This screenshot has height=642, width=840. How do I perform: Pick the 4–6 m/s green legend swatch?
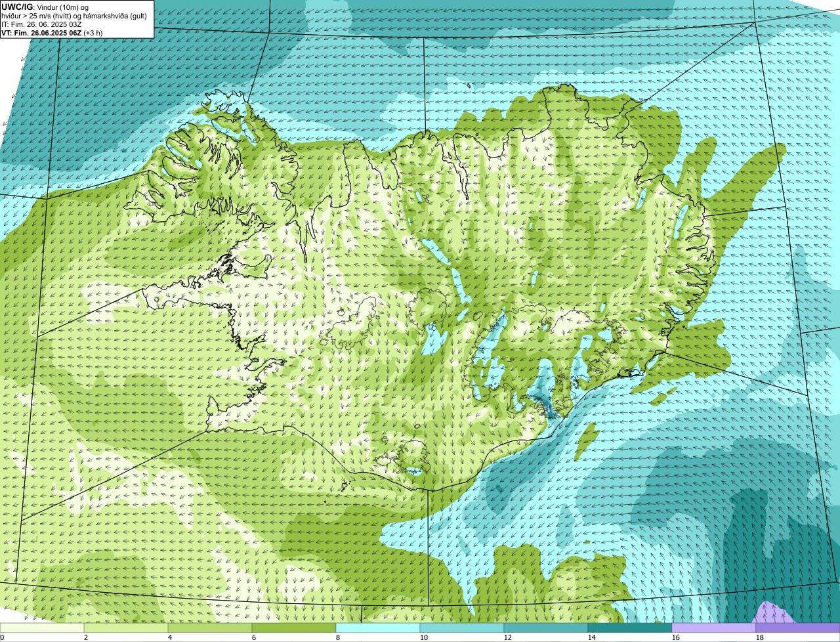click(210, 628)
